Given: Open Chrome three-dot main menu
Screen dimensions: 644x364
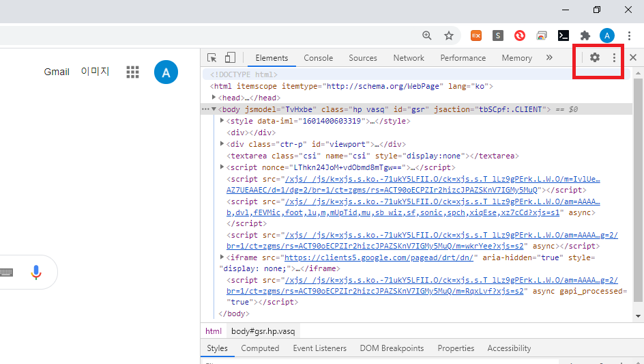Looking at the screenshot, I should tap(629, 36).
